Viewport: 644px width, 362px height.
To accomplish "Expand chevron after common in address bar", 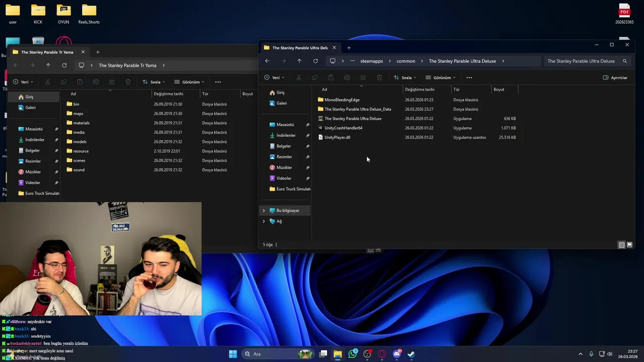I will click(x=422, y=61).
